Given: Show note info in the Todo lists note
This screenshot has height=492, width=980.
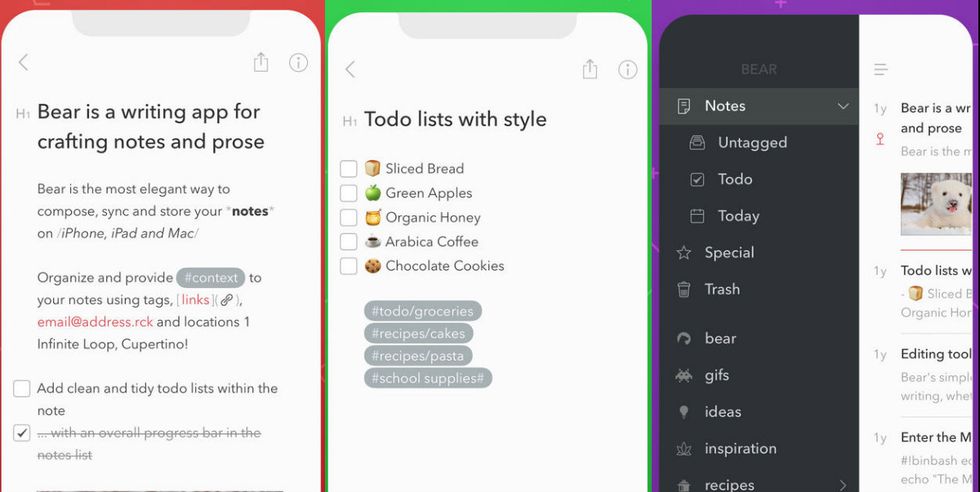Looking at the screenshot, I should point(627,69).
